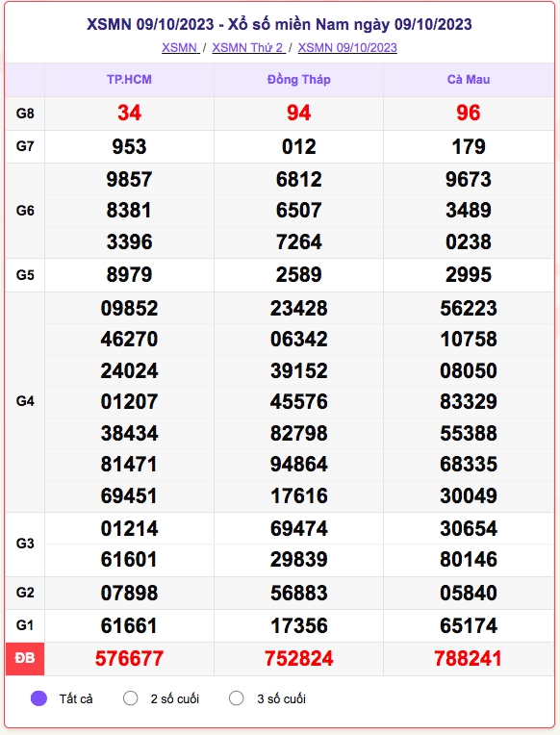Click the G6 result 6507
This screenshot has width=560, height=735.
(x=299, y=210)
